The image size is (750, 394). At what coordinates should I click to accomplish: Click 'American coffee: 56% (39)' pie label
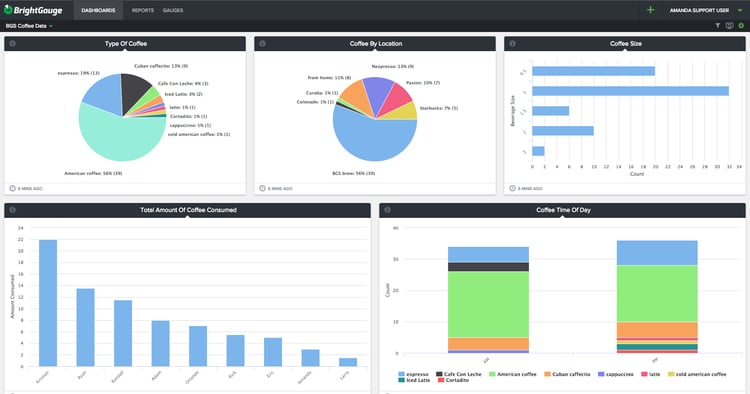[93, 173]
